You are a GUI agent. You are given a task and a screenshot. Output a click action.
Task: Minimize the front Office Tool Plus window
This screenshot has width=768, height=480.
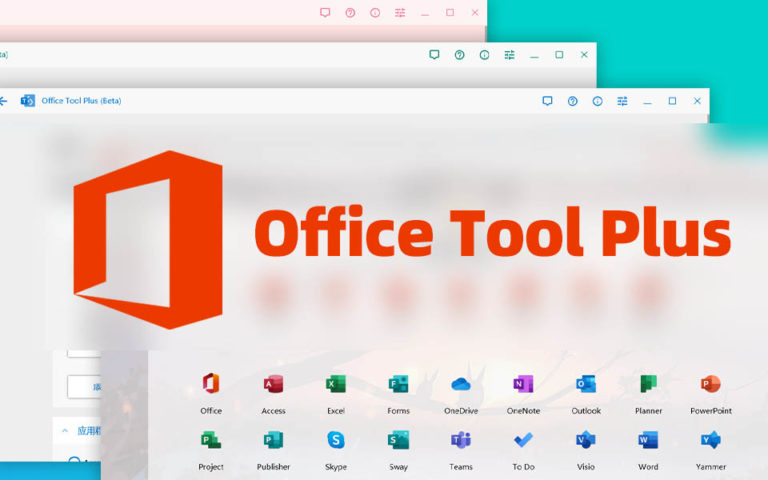point(648,101)
